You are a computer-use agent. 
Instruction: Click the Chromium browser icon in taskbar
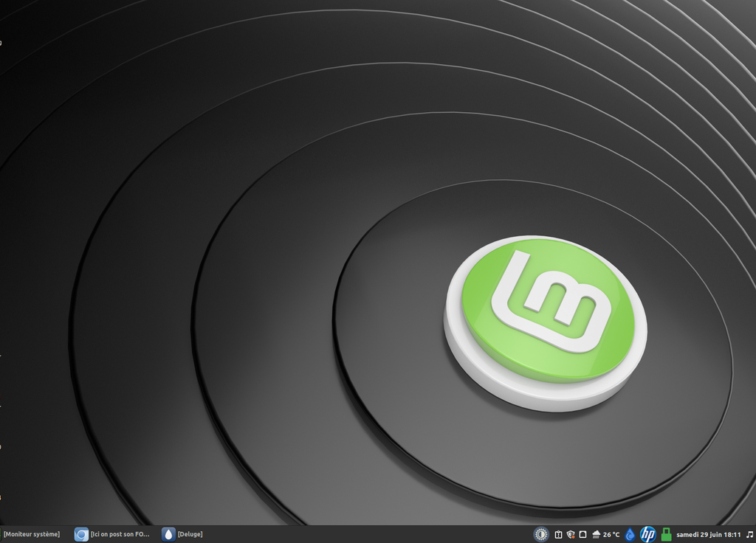pyautogui.click(x=81, y=534)
